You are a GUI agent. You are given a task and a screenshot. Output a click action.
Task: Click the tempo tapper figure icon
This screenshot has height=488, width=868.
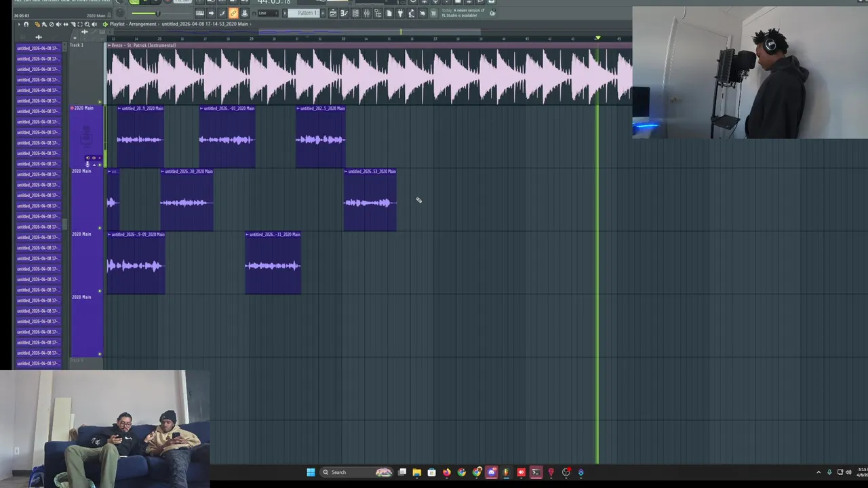(411, 13)
